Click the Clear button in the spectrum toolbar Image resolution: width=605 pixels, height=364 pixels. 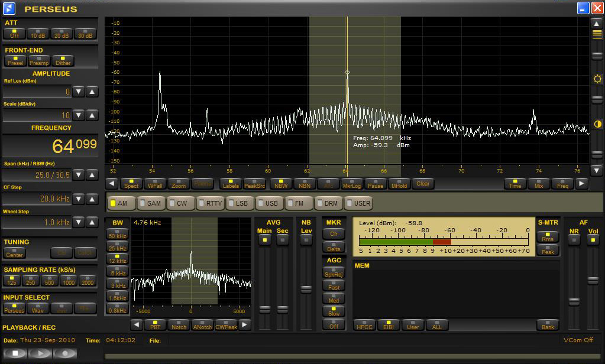click(423, 184)
